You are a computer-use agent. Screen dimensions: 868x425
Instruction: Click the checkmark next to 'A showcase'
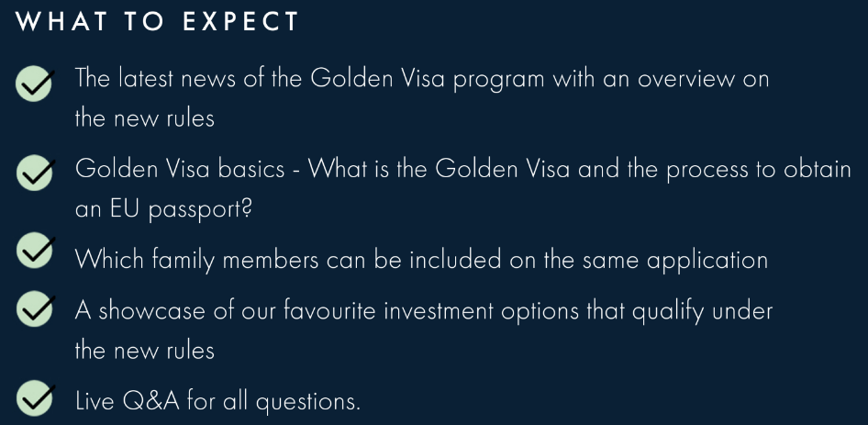tap(34, 308)
